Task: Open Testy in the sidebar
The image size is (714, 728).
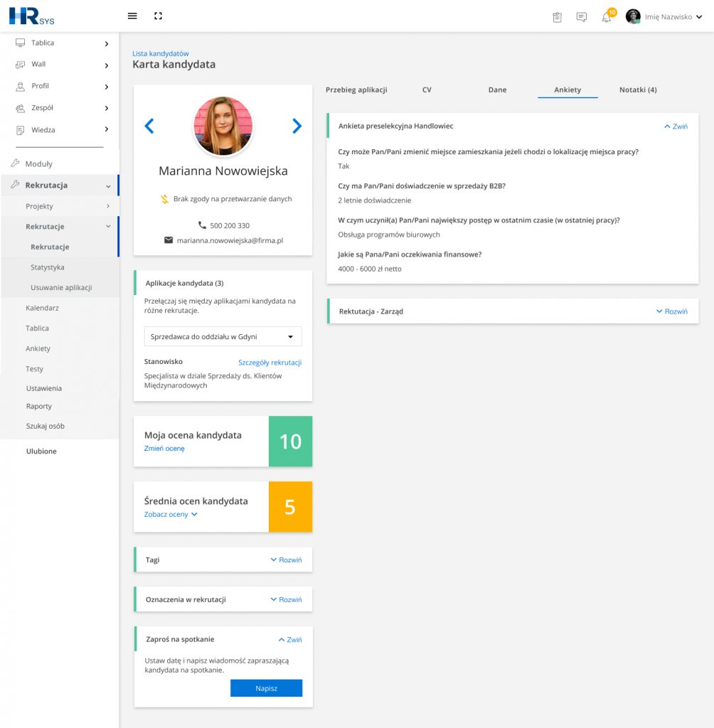Action: [34, 369]
